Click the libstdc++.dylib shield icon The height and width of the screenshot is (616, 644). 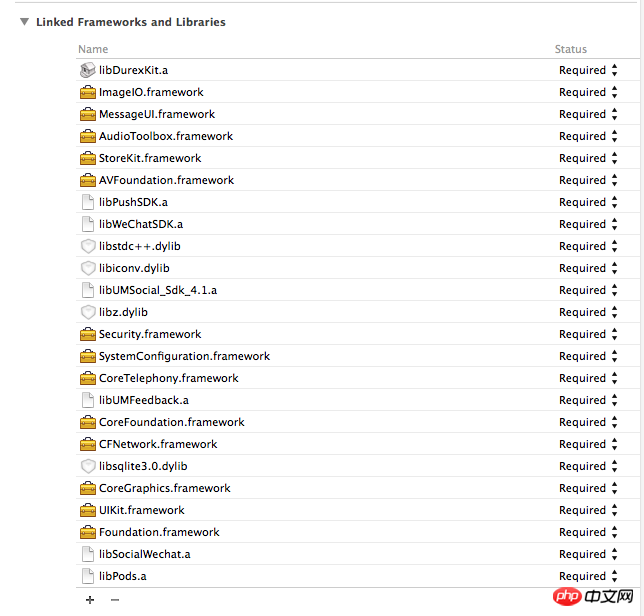point(87,246)
